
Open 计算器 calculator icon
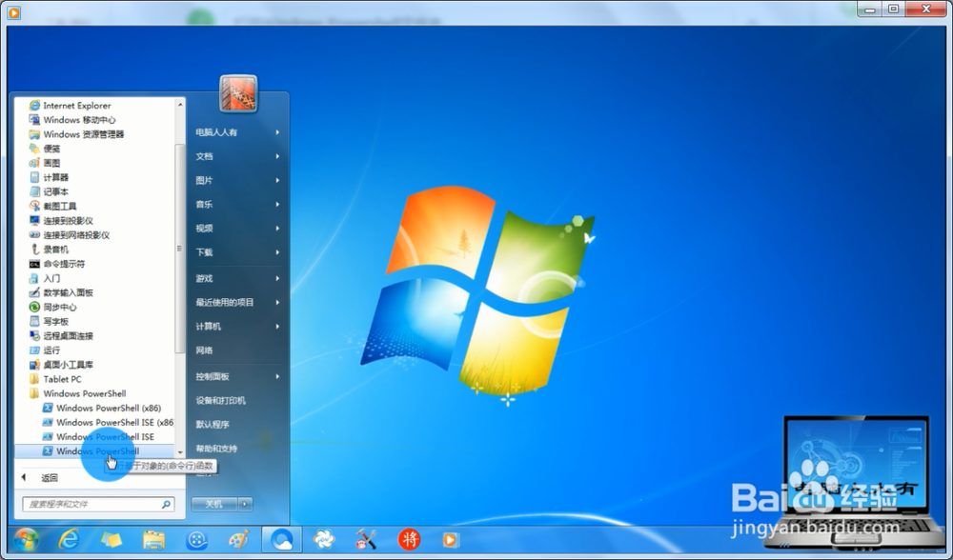(34, 177)
